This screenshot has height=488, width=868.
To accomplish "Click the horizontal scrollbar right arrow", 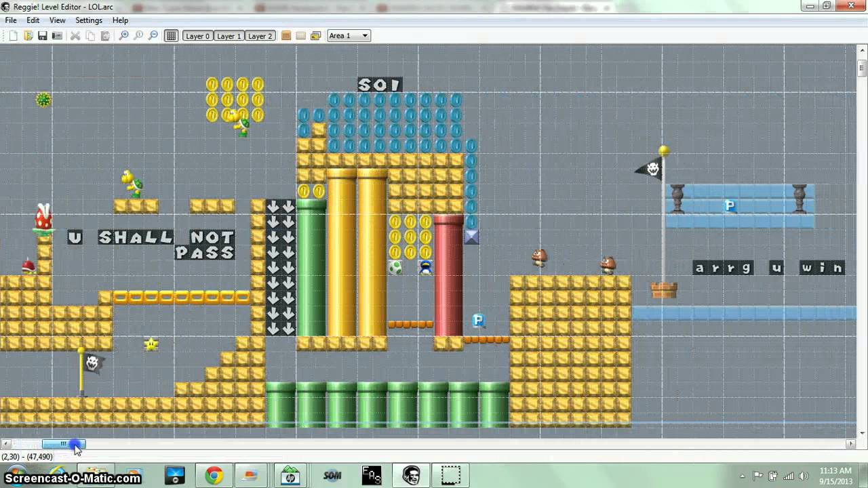I will [x=850, y=444].
